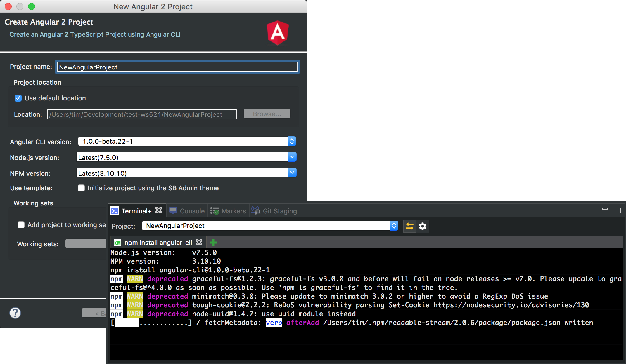Open terminal settings gear icon
This screenshot has width=626, height=364.
click(x=423, y=226)
